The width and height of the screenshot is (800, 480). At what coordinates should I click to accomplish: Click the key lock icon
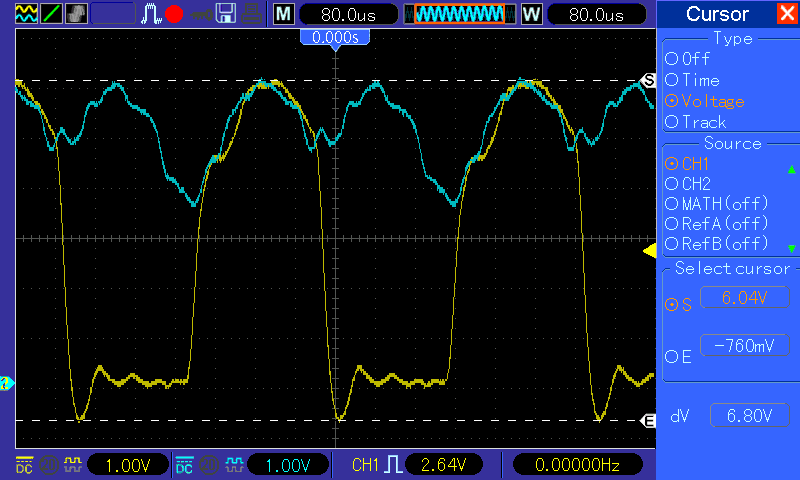pyautogui.click(x=202, y=15)
